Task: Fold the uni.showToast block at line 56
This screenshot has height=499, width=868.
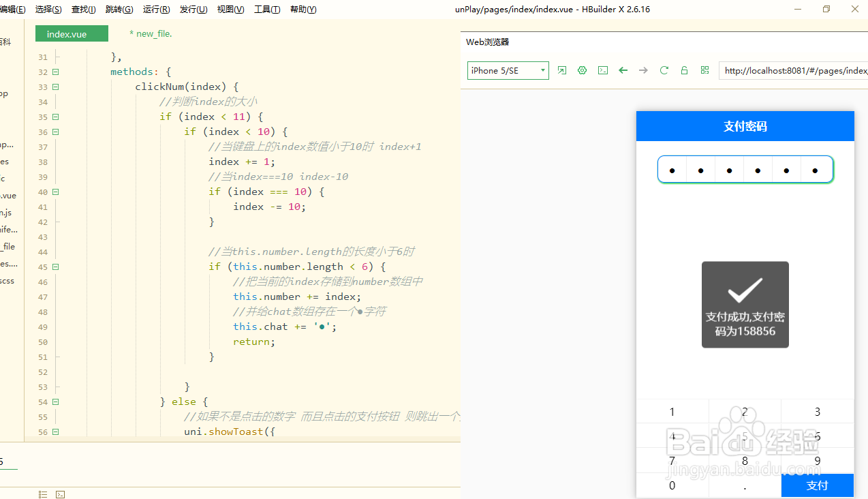Action: point(56,432)
